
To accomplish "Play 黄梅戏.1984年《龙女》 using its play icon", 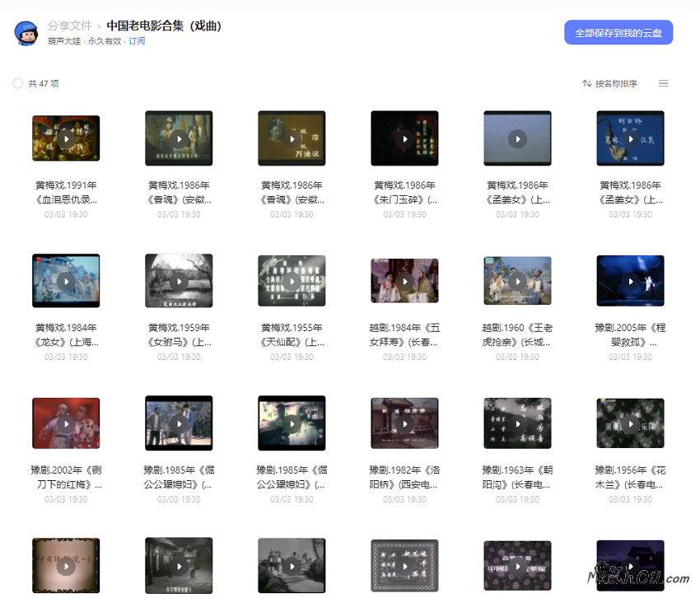I will (x=66, y=280).
